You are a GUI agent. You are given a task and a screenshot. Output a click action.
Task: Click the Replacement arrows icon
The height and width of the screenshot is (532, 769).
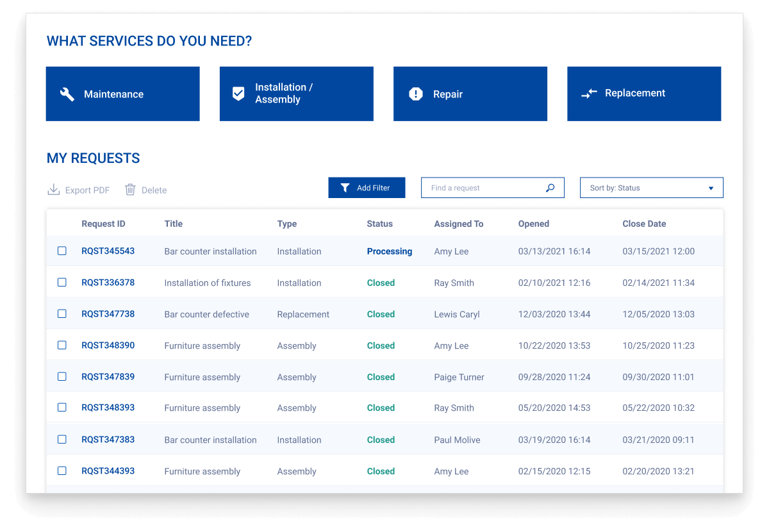[x=589, y=94]
